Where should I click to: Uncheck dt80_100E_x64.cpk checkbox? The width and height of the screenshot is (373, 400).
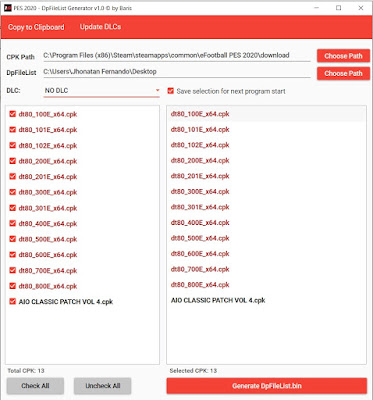point(13,114)
